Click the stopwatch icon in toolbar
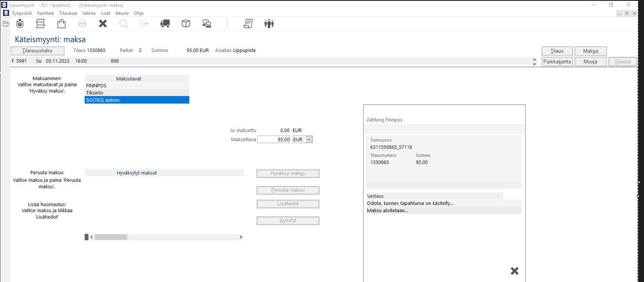 20,24
